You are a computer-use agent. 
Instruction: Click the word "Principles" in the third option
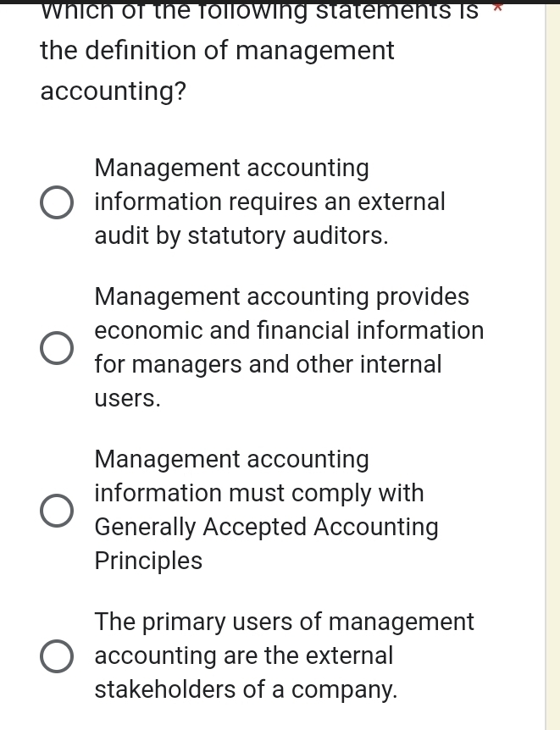tap(148, 561)
